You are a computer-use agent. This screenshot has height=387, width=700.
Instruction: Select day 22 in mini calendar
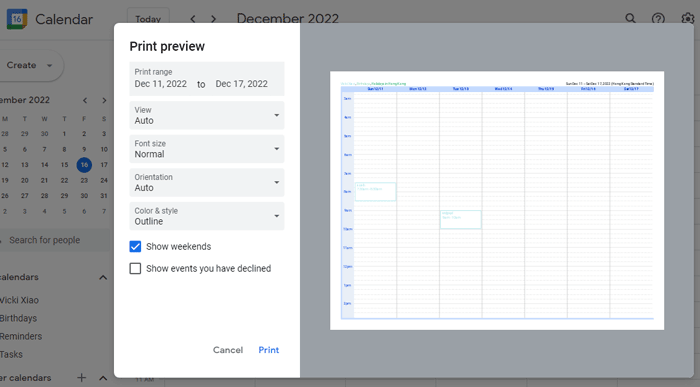64,180
